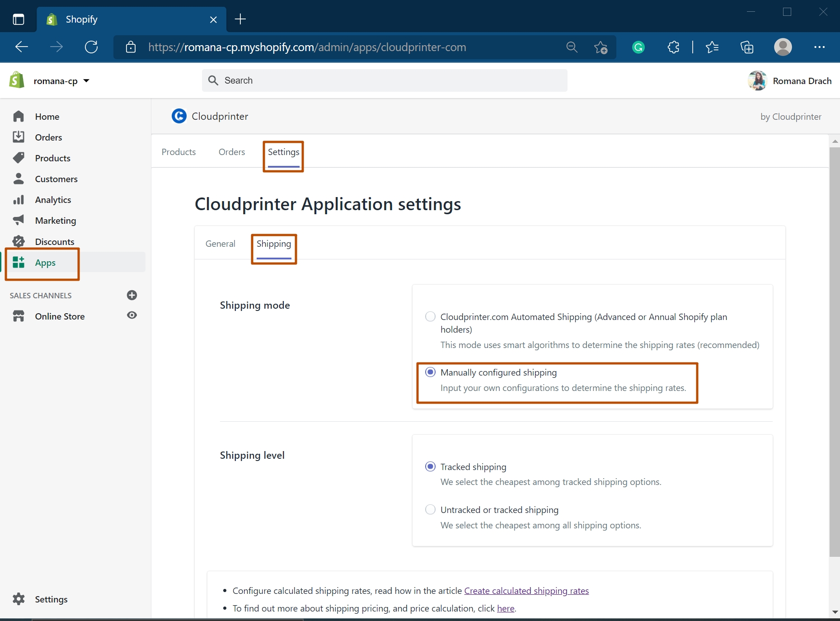This screenshot has width=840, height=621.
Task: Click the scrollbar down arrow
Action: [835, 612]
